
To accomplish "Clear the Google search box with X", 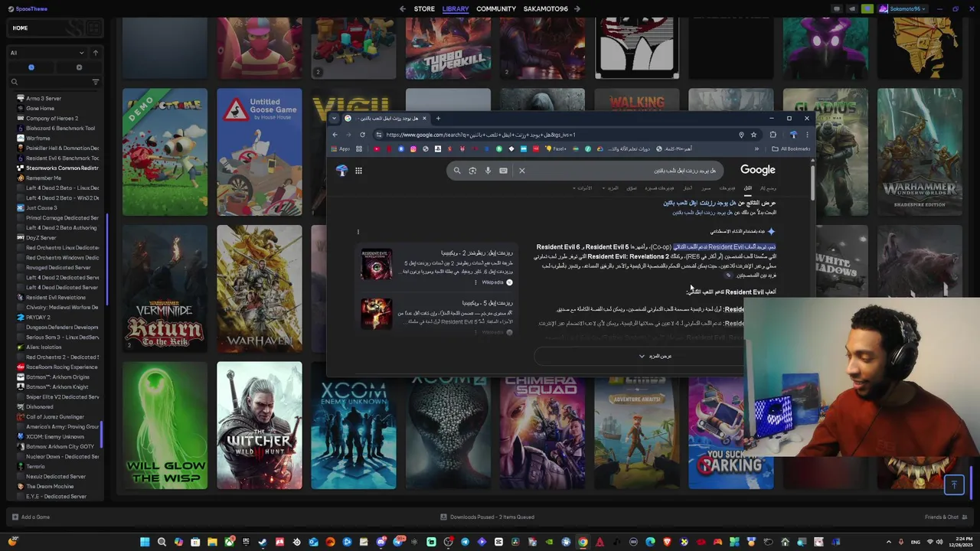I will pos(522,171).
